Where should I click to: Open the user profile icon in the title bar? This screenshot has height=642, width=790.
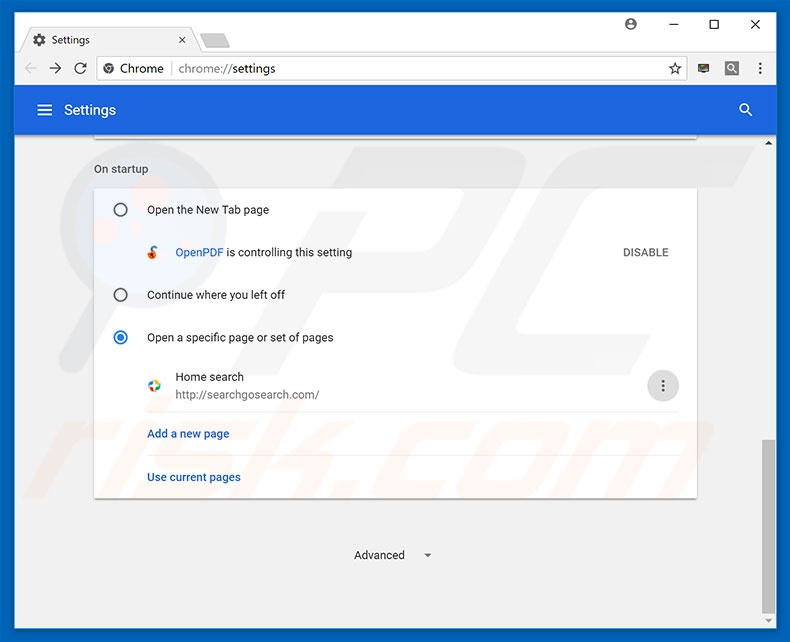(x=631, y=24)
